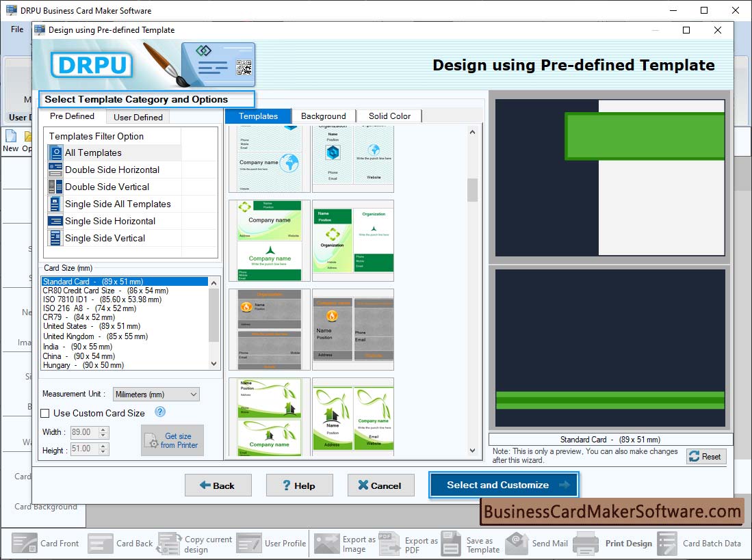Screen dimensions: 752x560
Task: Click the Double Side Vertical icon
Action: tap(55, 187)
